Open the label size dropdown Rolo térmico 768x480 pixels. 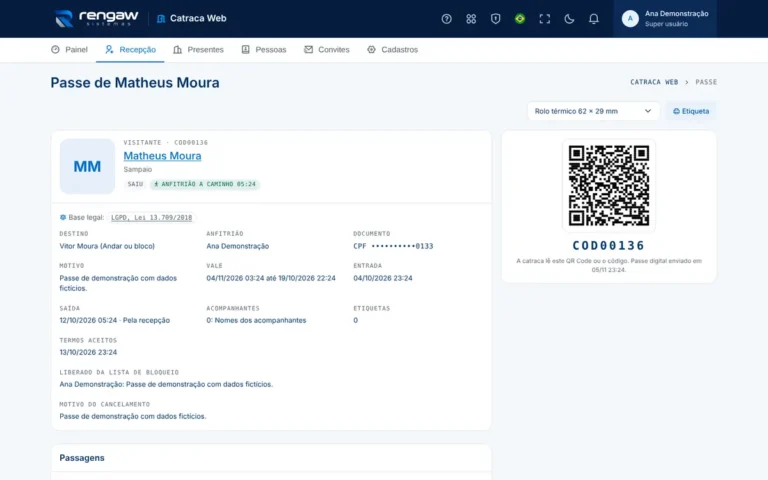click(593, 111)
